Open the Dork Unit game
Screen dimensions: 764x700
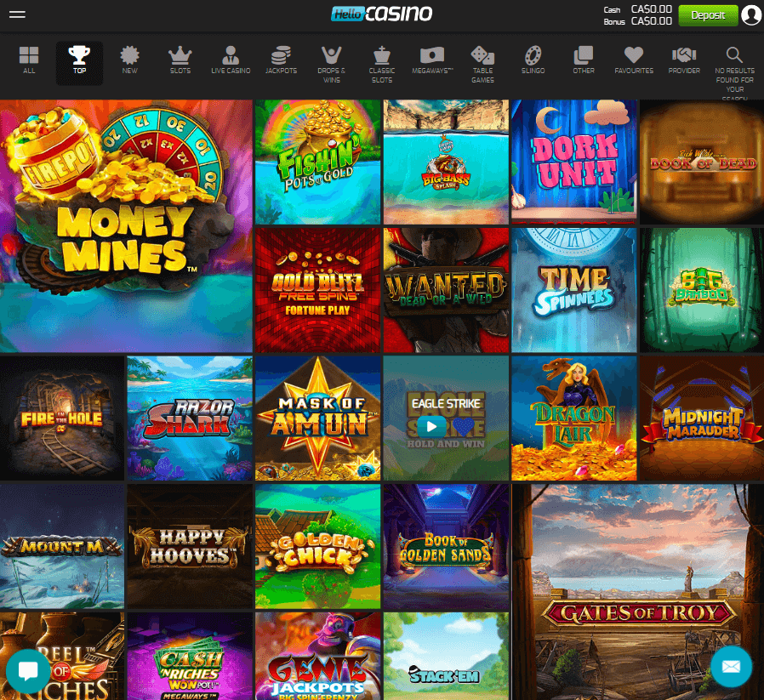point(574,162)
